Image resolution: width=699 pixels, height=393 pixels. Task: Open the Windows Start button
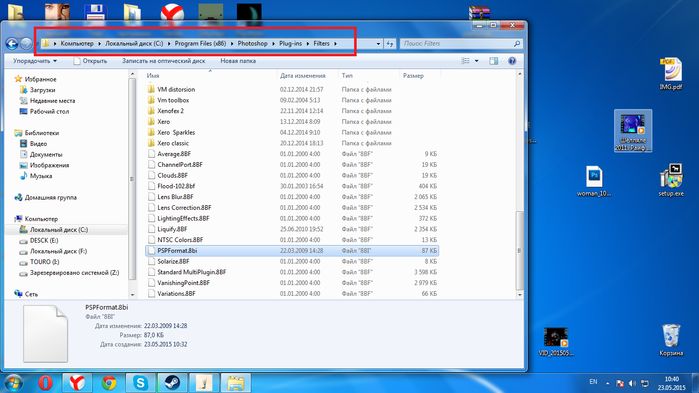click(13, 383)
